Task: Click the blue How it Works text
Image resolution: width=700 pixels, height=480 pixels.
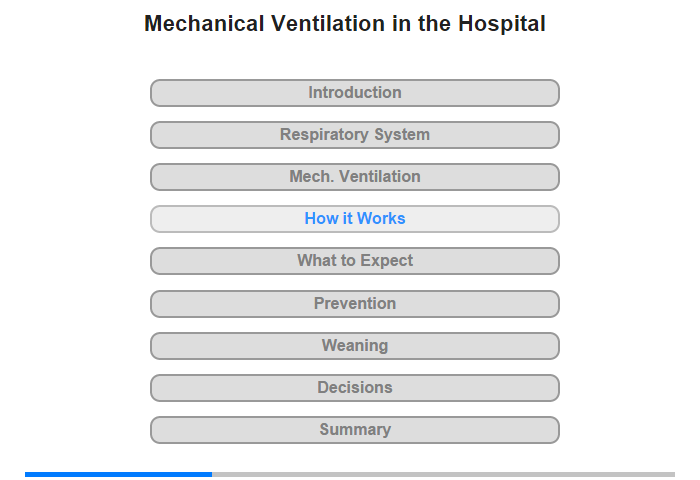Action: pos(354,218)
